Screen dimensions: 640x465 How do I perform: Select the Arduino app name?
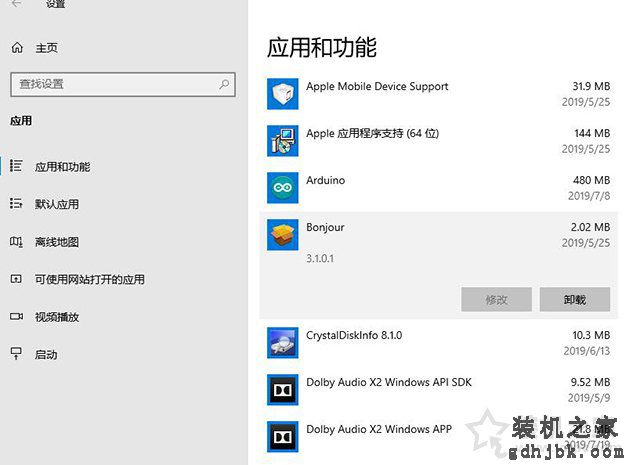[x=325, y=180]
